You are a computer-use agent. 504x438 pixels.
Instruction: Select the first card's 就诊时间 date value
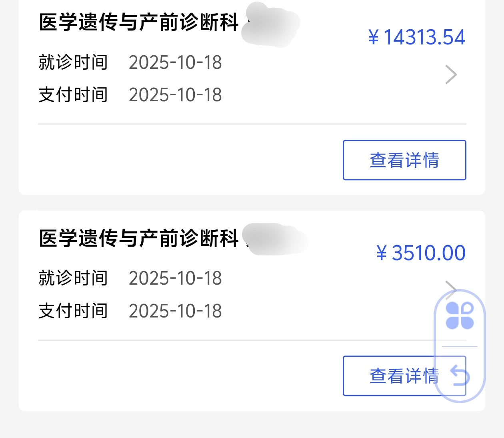pos(175,62)
